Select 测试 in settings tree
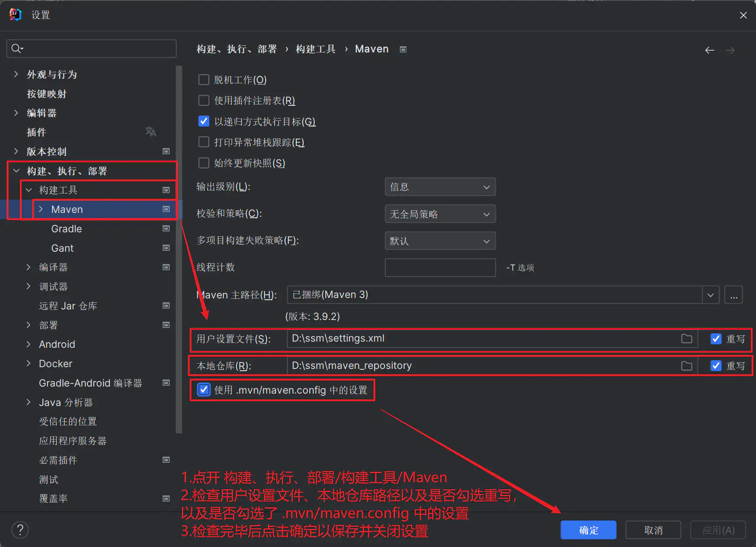 48,479
